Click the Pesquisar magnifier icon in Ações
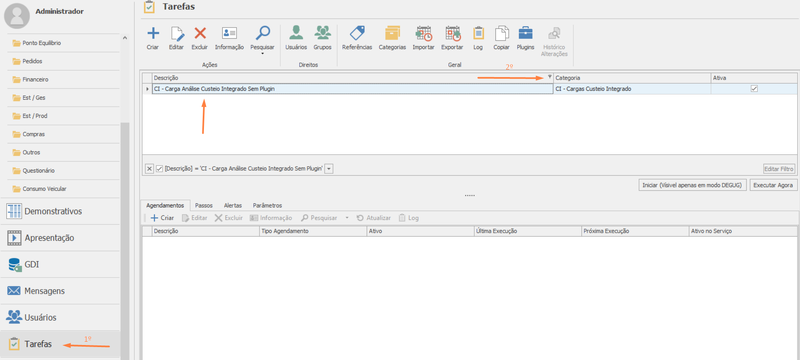Screen dimensions: 800x360 coord(262,34)
